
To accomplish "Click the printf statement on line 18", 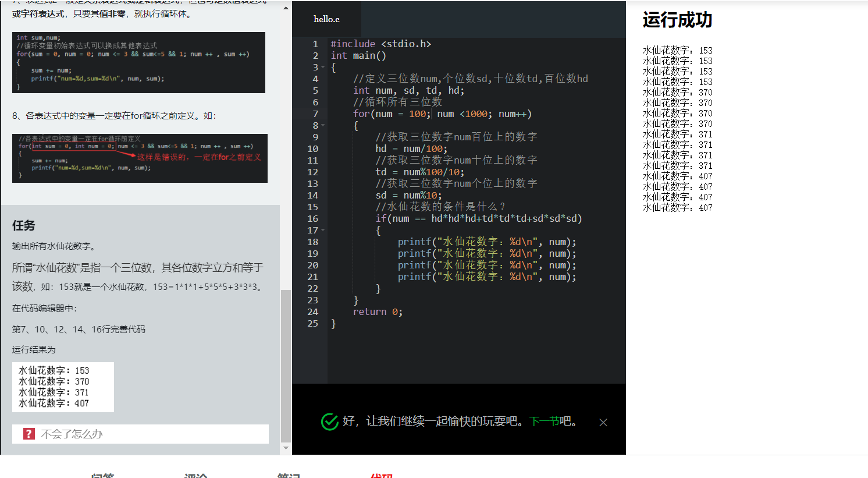I will point(487,242).
